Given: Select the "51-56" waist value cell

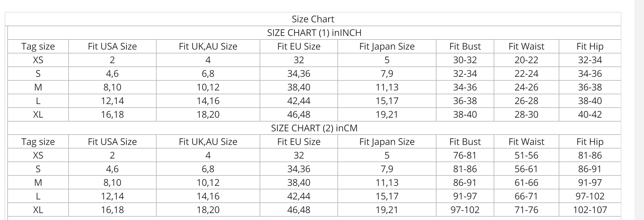Looking at the screenshot, I should click(526, 155).
